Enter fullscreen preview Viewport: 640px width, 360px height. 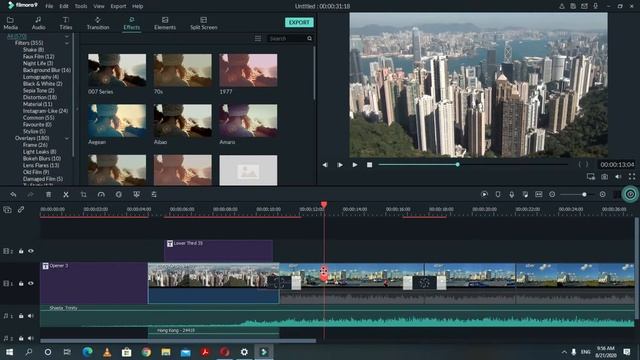[632, 177]
